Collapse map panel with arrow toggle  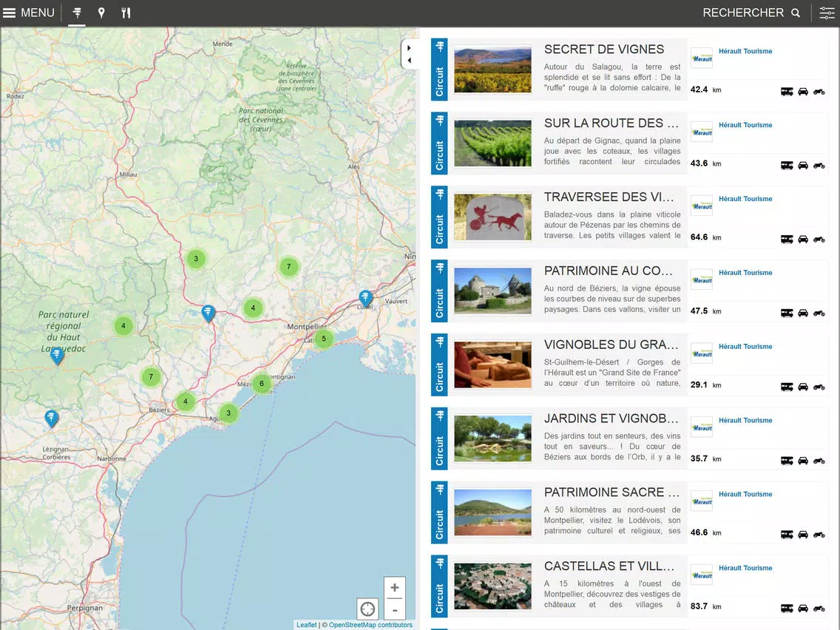point(409,54)
